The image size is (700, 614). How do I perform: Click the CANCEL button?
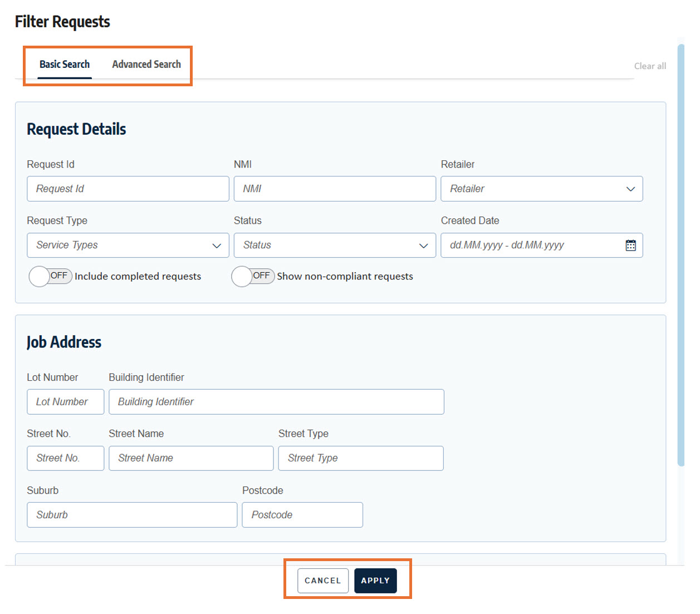tap(322, 580)
